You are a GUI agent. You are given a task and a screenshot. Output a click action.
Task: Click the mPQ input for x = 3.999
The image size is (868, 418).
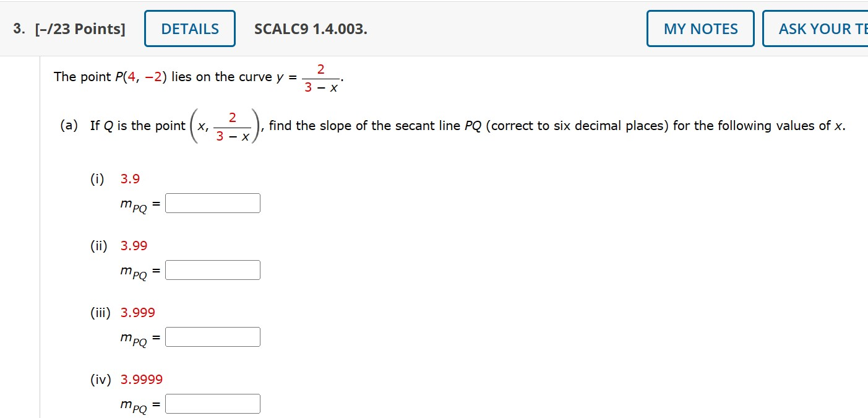(213, 336)
